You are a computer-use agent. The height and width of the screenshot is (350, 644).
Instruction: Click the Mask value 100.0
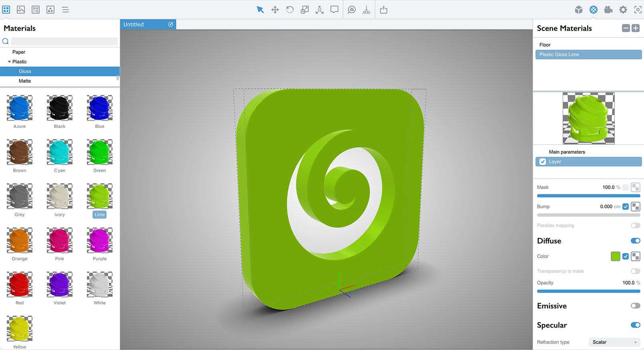pos(608,187)
